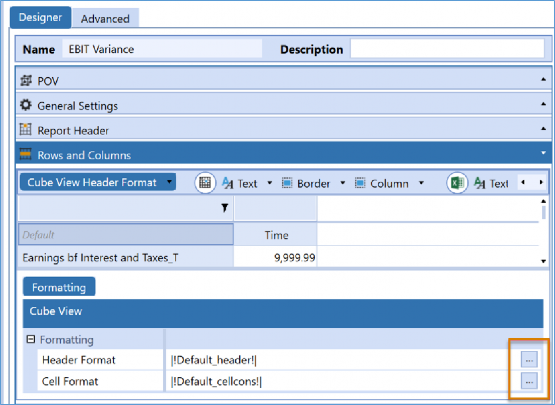The image size is (555, 405).
Task: Click the POV section icon
Action: click(x=26, y=81)
